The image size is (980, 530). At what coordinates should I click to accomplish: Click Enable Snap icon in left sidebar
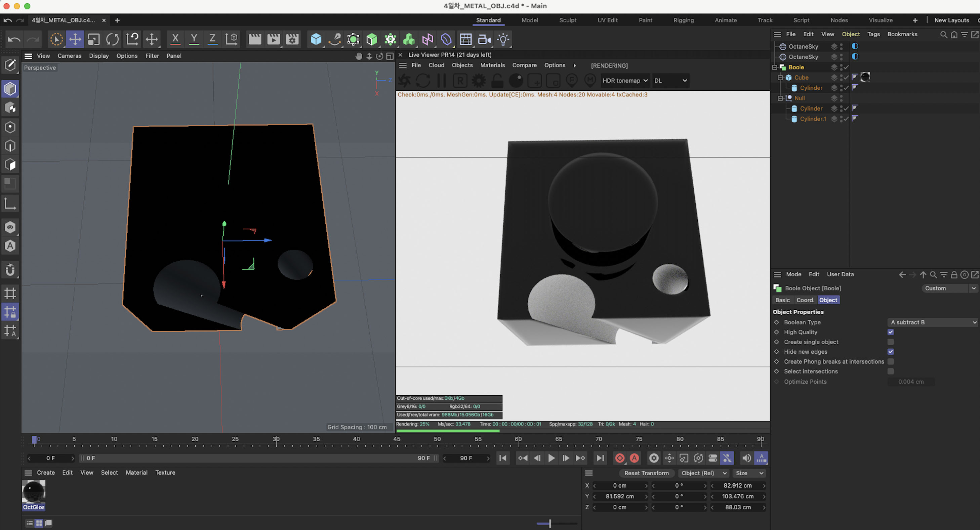pyautogui.click(x=10, y=270)
